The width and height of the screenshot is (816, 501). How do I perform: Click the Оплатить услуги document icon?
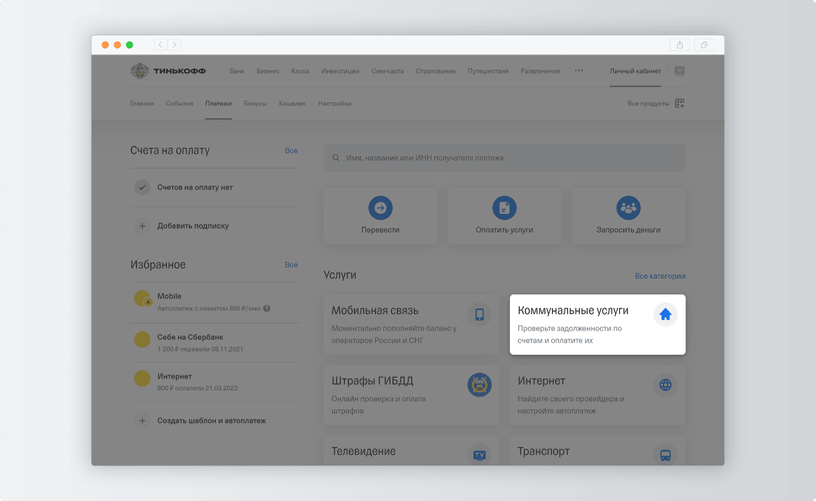coord(504,208)
